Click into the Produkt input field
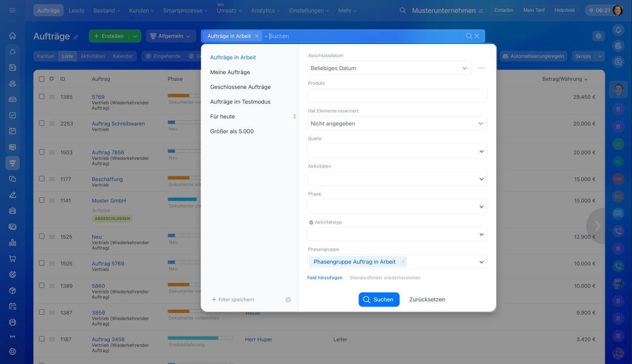The height and width of the screenshot is (364, 632). click(x=397, y=96)
